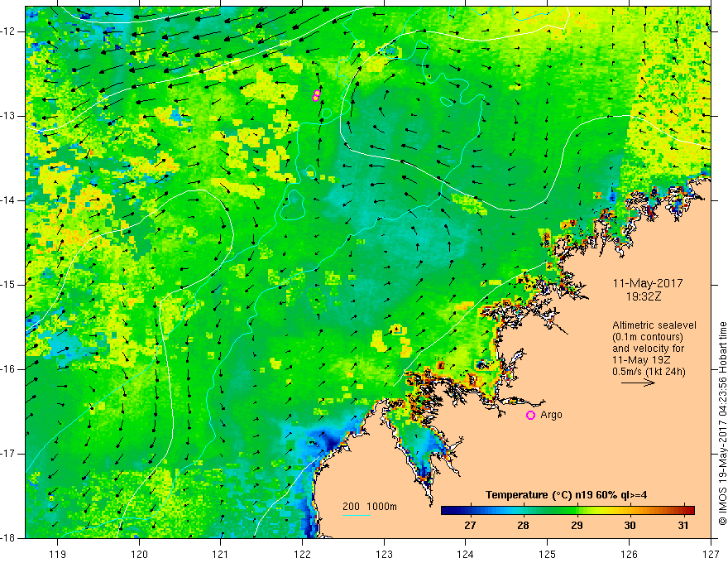Image resolution: width=728 pixels, height=563 pixels.
Task: Click the "(0.1m contours)" text
Action: coord(648,337)
